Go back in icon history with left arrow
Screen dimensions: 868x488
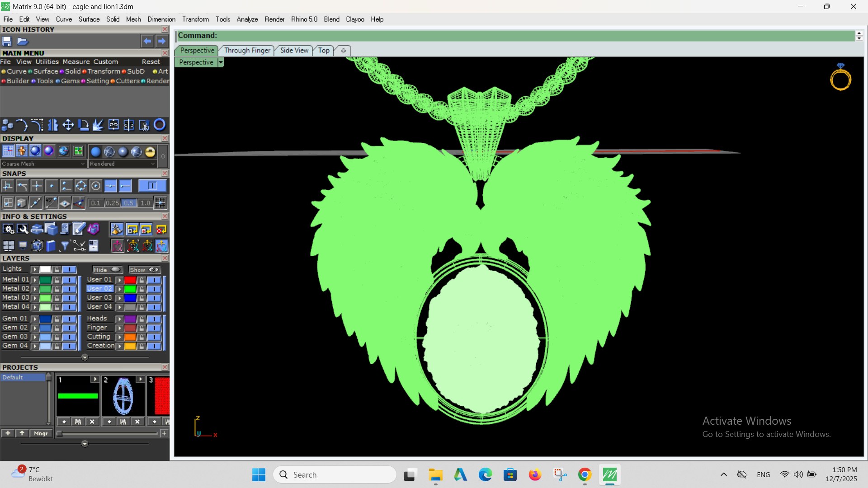pyautogui.click(x=147, y=41)
